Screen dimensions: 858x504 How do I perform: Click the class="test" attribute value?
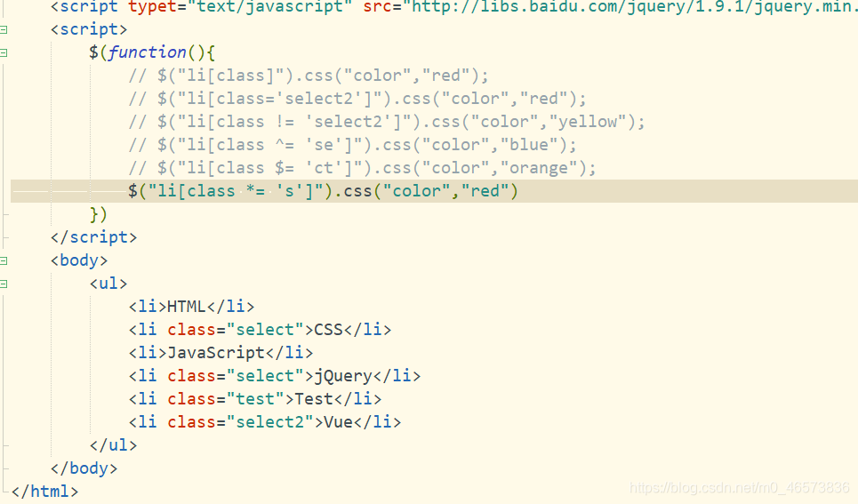(x=255, y=399)
